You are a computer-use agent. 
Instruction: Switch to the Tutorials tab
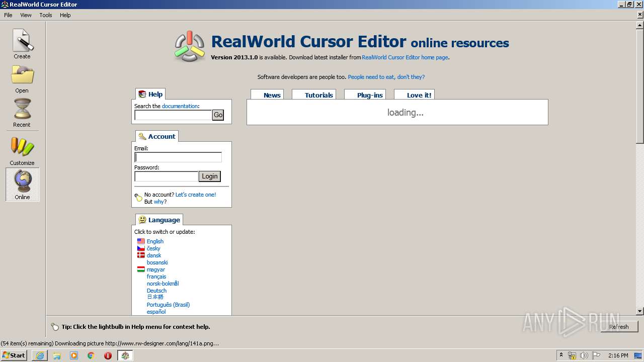point(313,95)
